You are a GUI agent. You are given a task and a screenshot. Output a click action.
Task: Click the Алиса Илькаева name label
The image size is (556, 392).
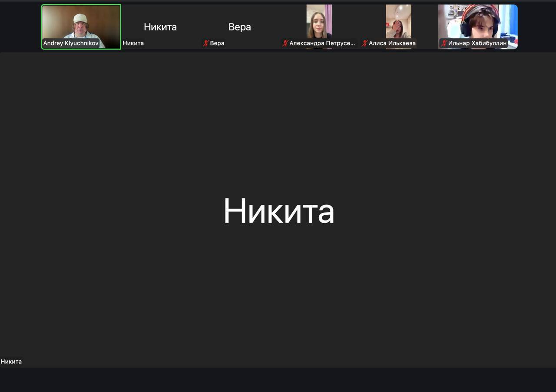392,43
